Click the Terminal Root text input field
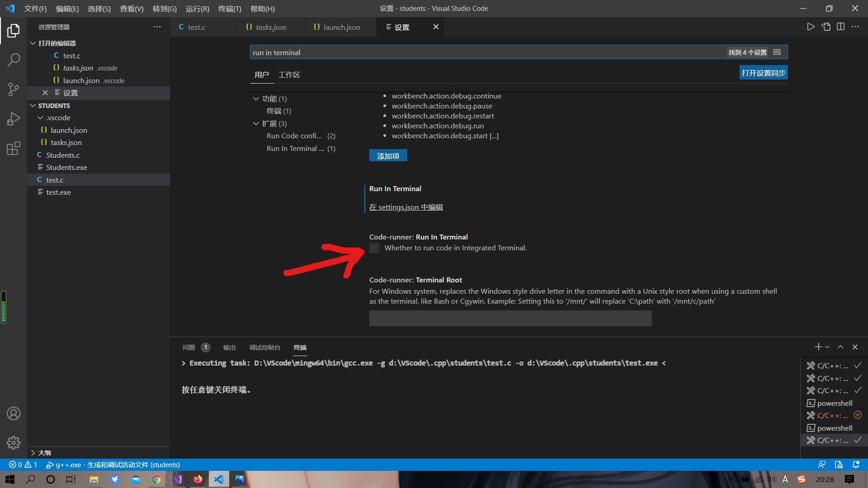Image resolution: width=868 pixels, height=488 pixels. click(x=510, y=318)
